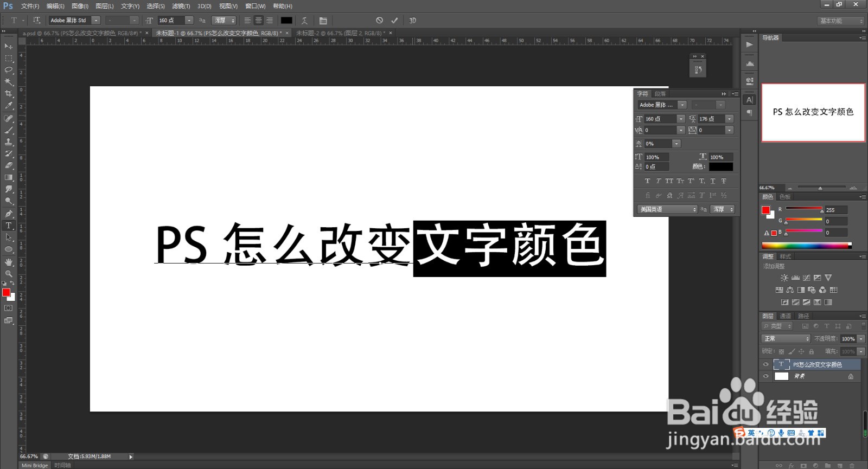868x469 pixels.
Task: Open layer filter 类型 dropdown
Action: pyautogui.click(x=777, y=326)
